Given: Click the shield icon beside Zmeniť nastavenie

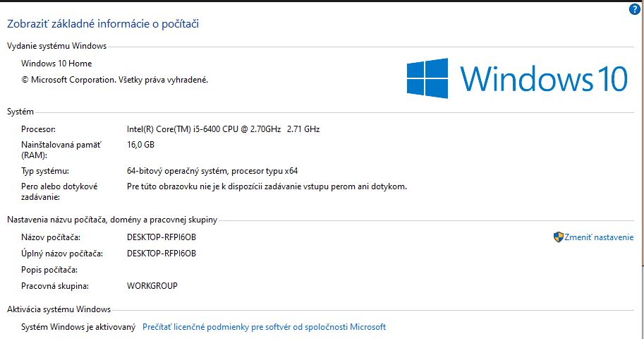Looking at the screenshot, I should [558, 237].
